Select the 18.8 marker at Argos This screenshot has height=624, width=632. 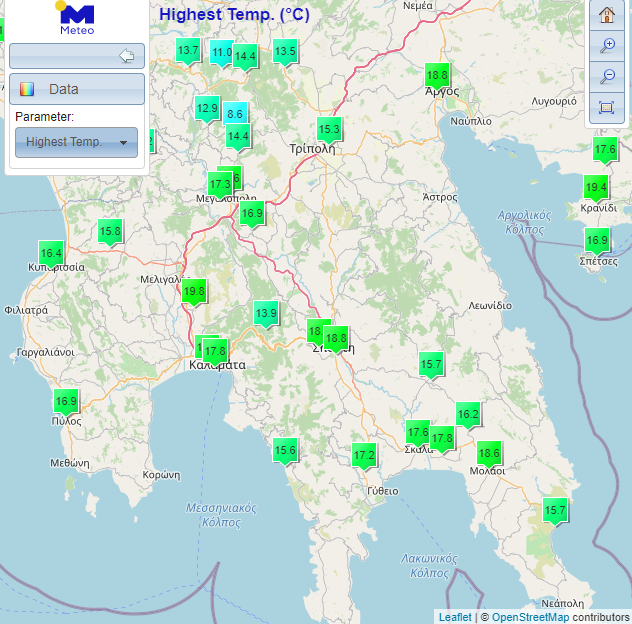[x=437, y=77]
